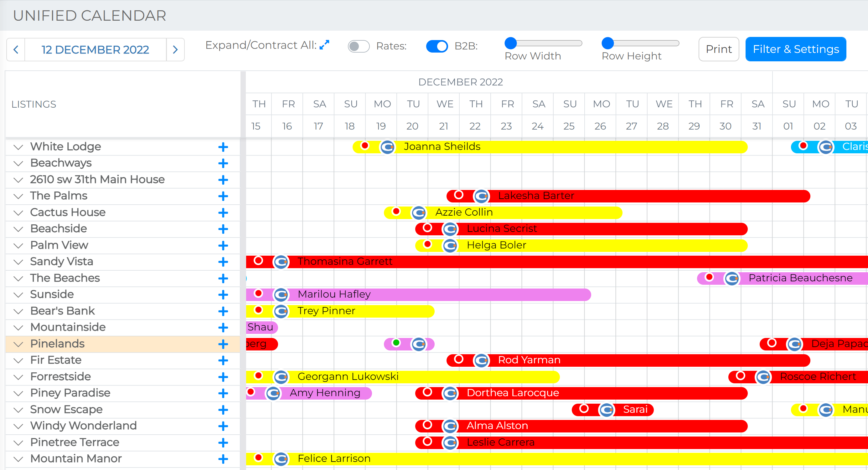
Task: Click channel icon on Joanna Sheilds booking
Action: (x=388, y=147)
